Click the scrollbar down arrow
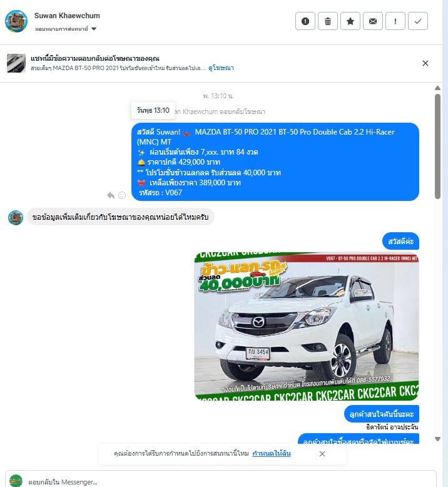 click(x=437, y=439)
